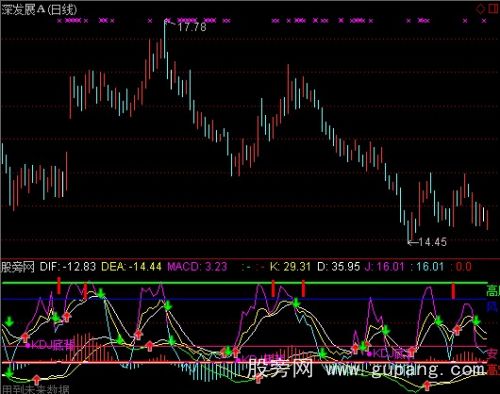This screenshot has height=394, width=500.
Task: Click the D: 35.95 value
Action: [338, 267]
